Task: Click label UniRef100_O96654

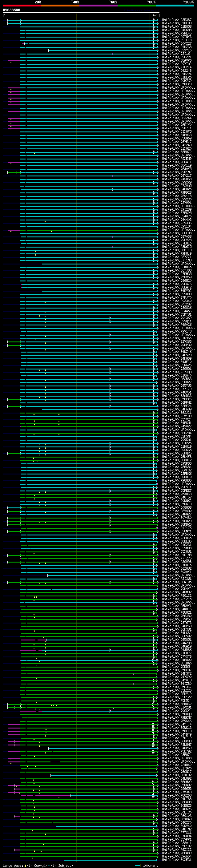Action: [176, 856]
